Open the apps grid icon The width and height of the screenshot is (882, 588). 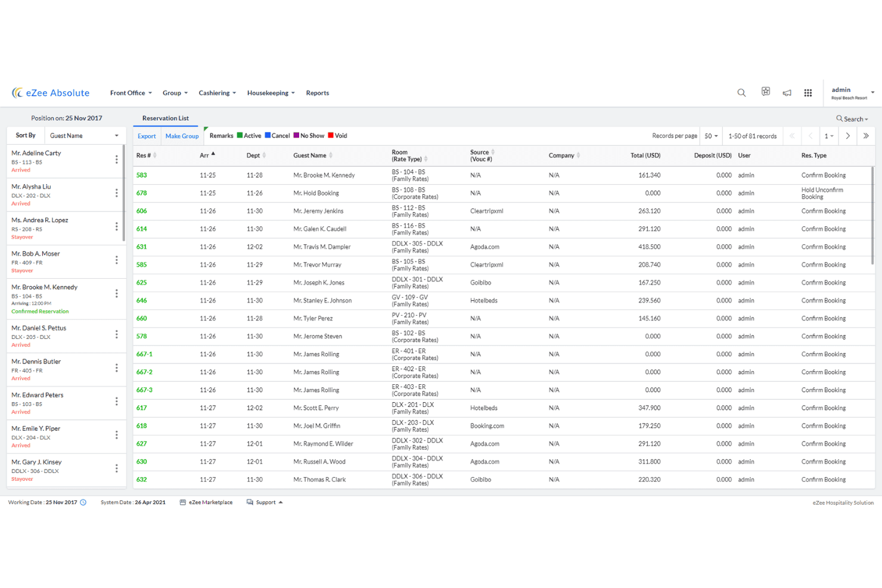point(808,93)
